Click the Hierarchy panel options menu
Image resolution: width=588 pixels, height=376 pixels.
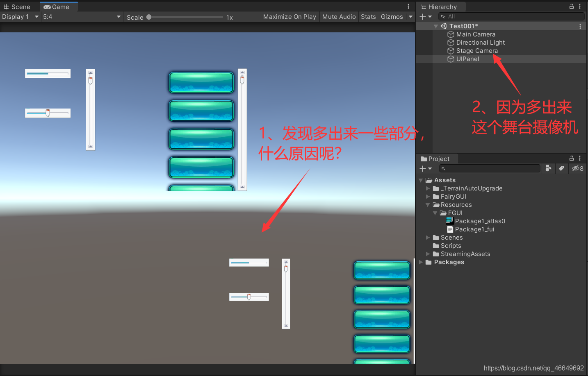[580, 6]
